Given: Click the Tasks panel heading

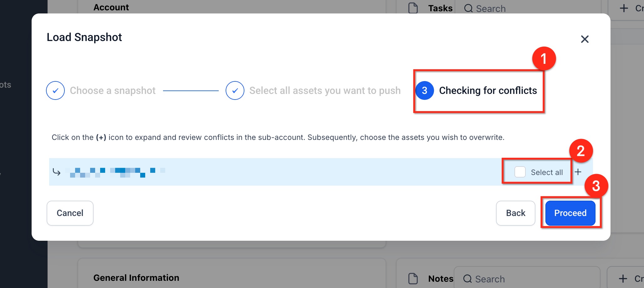Looking at the screenshot, I should tap(440, 8).
